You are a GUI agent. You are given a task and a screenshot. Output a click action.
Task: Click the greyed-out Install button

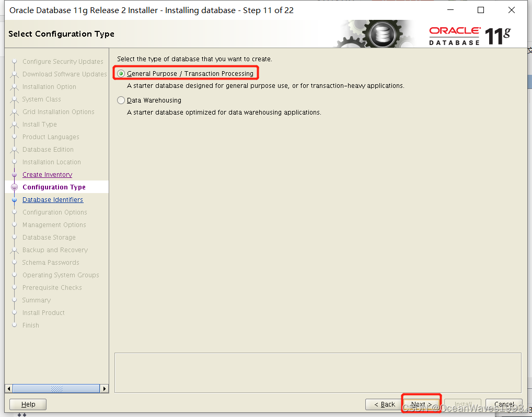[463, 404]
